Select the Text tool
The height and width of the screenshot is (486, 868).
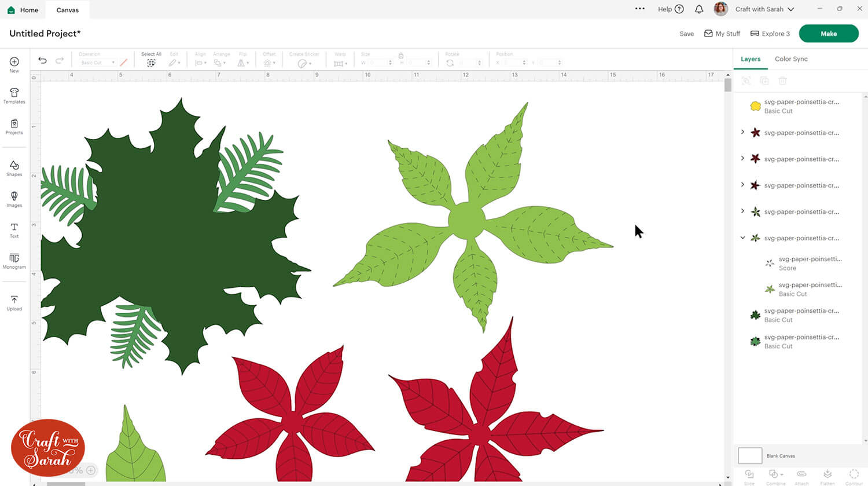click(x=14, y=230)
